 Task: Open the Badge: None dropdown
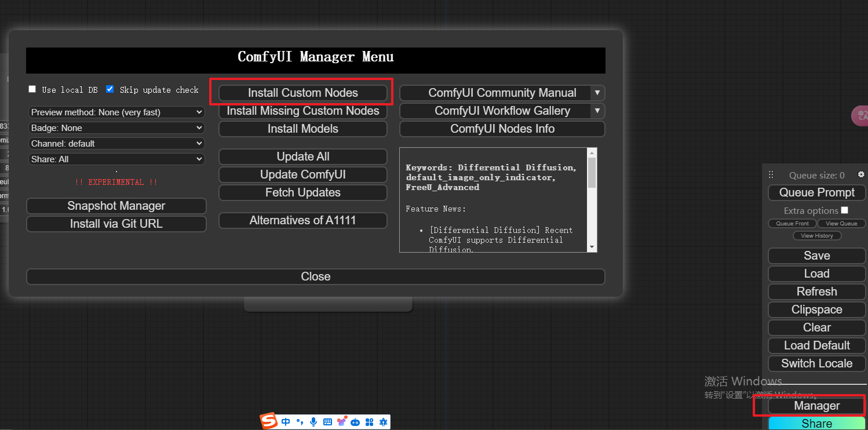[x=116, y=127]
